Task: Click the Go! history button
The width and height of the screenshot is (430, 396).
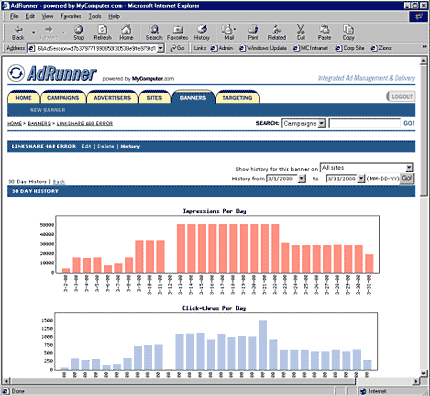Action: pyautogui.click(x=406, y=178)
